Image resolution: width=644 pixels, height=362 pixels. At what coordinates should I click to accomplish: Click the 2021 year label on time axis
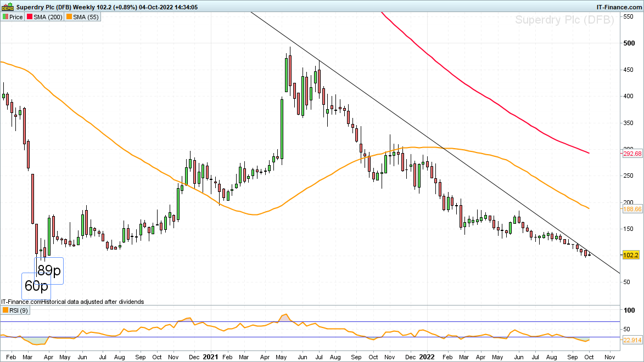pyautogui.click(x=210, y=357)
